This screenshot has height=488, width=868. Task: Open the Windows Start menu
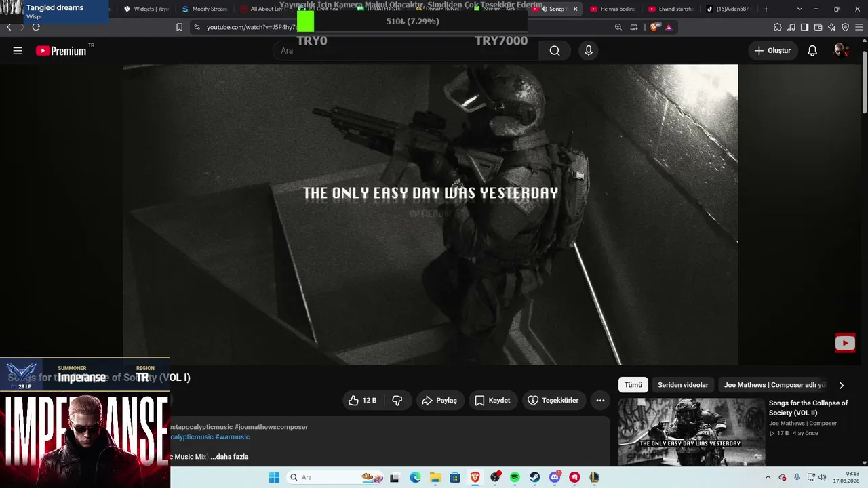tap(274, 477)
